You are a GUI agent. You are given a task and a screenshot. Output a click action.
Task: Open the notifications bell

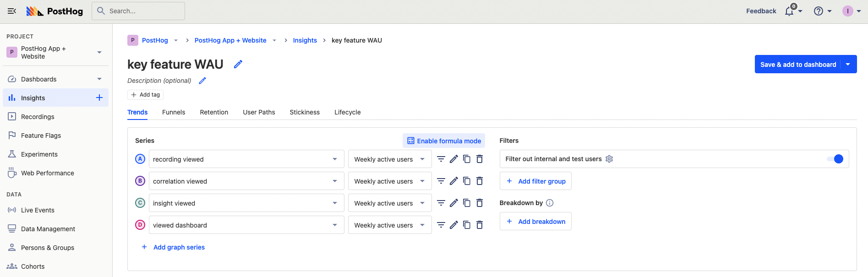coord(789,11)
